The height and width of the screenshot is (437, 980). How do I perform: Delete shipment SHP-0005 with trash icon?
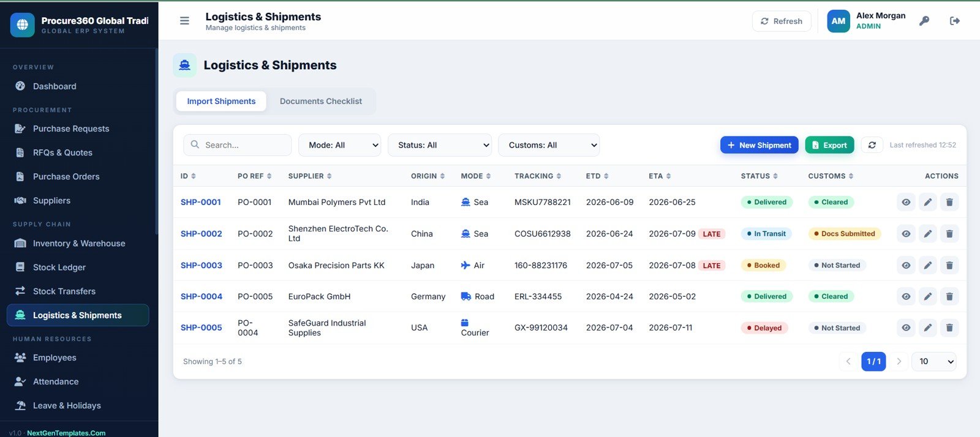(x=949, y=327)
